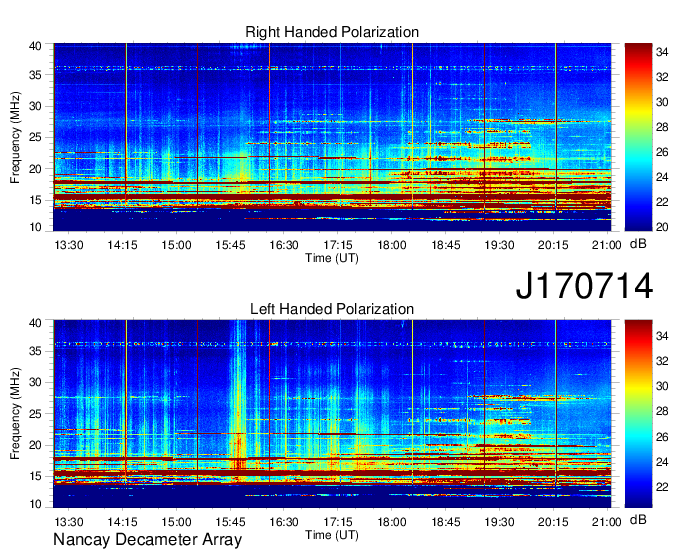Screen dimensions: 680x552
Task: Click 20:15 tick on right-handed plot time axis
Action: pos(553,245)
